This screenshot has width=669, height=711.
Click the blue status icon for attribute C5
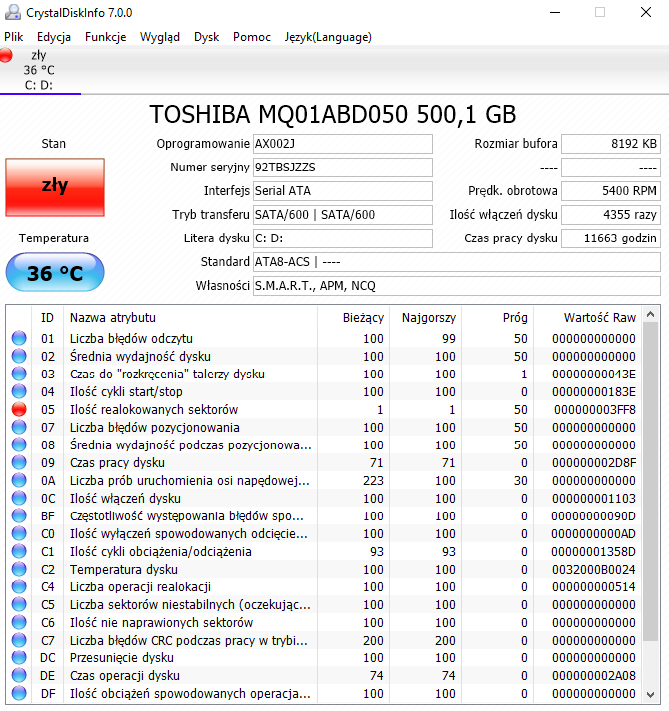tap(19, 604)
